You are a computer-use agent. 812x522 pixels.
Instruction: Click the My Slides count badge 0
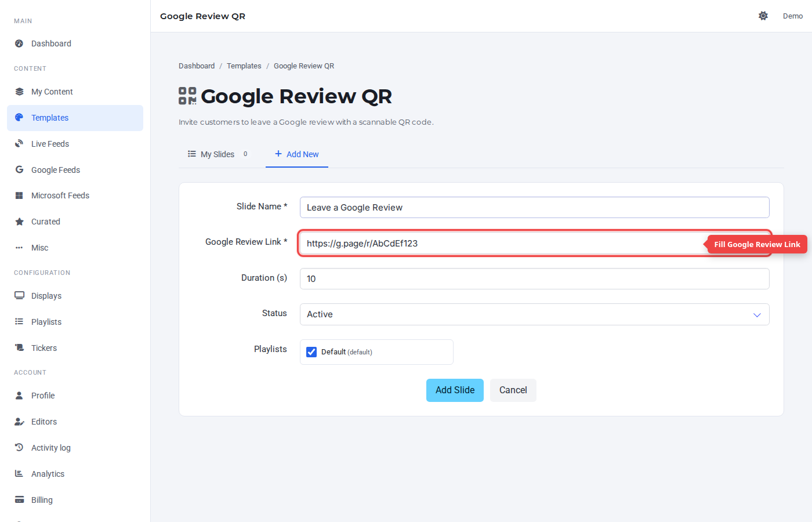245,154
